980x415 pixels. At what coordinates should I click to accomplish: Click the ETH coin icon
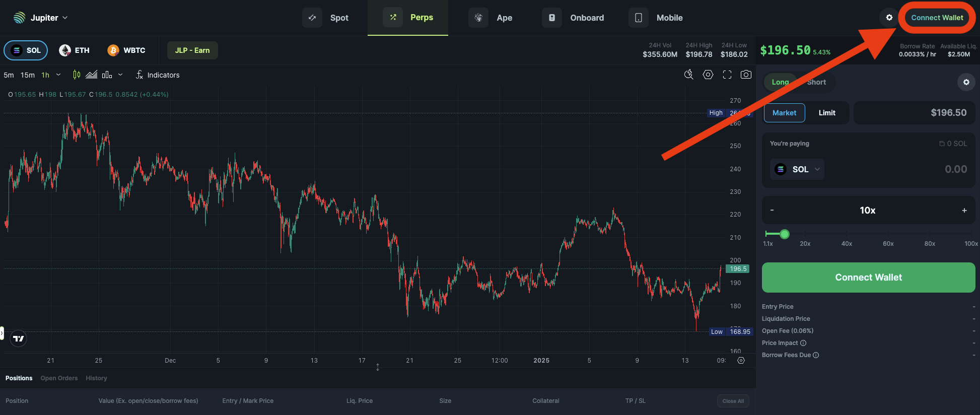pyautogui.click(x=64, y=50)
